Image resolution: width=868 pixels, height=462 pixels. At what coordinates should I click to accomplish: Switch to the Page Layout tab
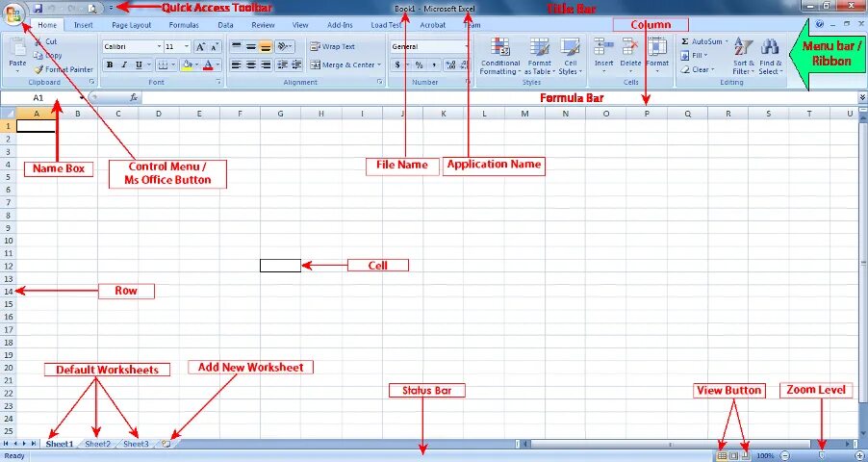pyautogui.click(x=131, y=25)
